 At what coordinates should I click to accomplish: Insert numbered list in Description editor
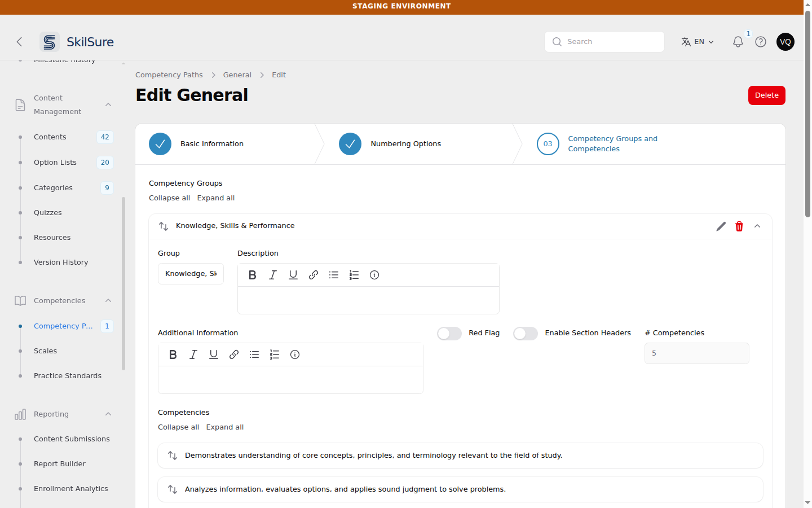pos(354,275)
